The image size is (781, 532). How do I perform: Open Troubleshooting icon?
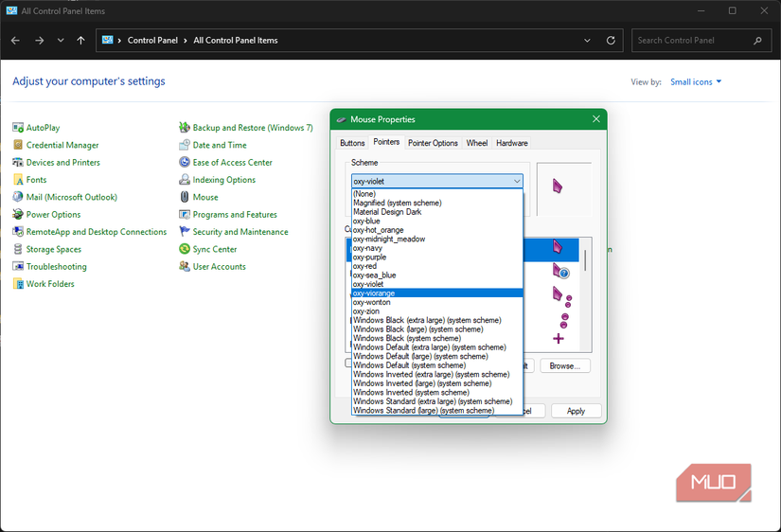point(18,267)
